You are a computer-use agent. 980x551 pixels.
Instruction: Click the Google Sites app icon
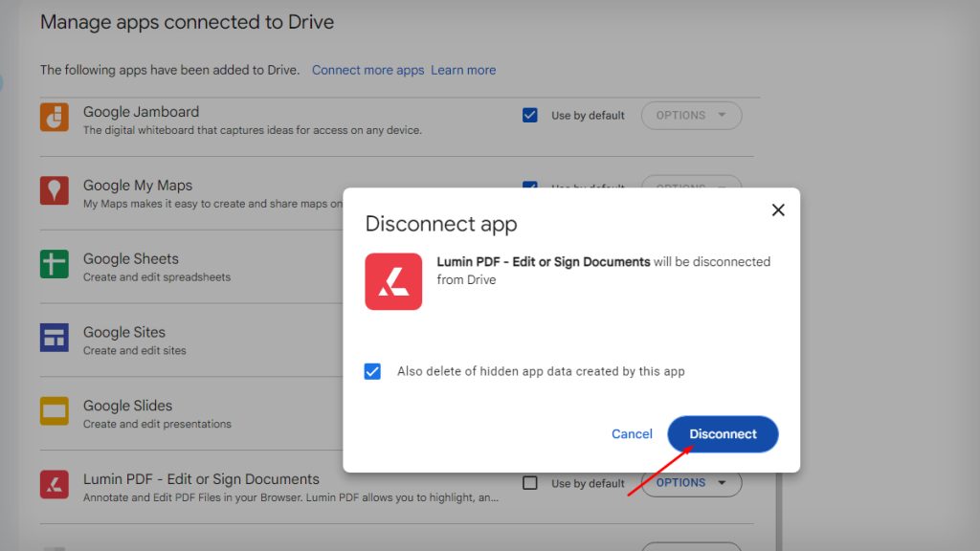point(55,338)
